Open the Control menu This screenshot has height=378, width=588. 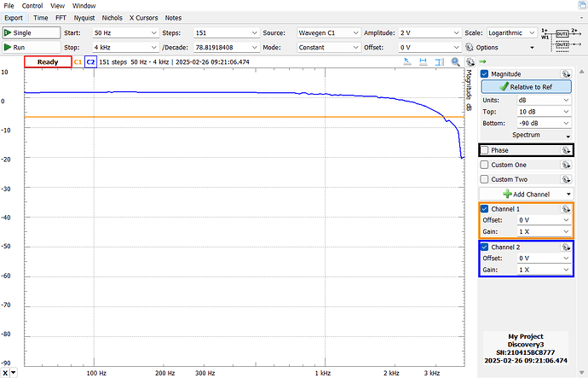[x=32, y=5]
